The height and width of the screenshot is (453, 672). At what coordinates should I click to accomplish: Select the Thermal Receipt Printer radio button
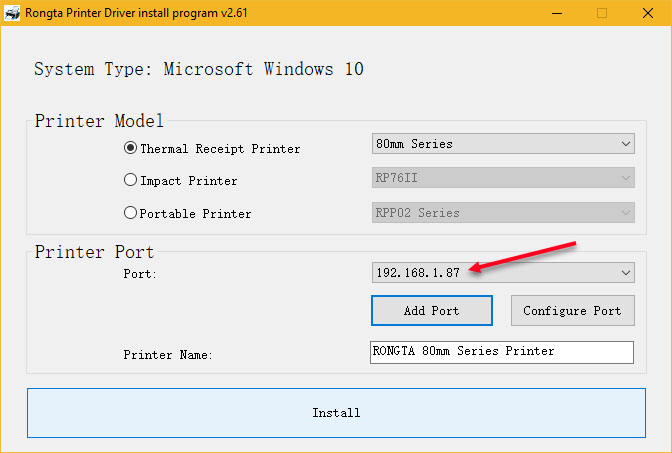130,148
